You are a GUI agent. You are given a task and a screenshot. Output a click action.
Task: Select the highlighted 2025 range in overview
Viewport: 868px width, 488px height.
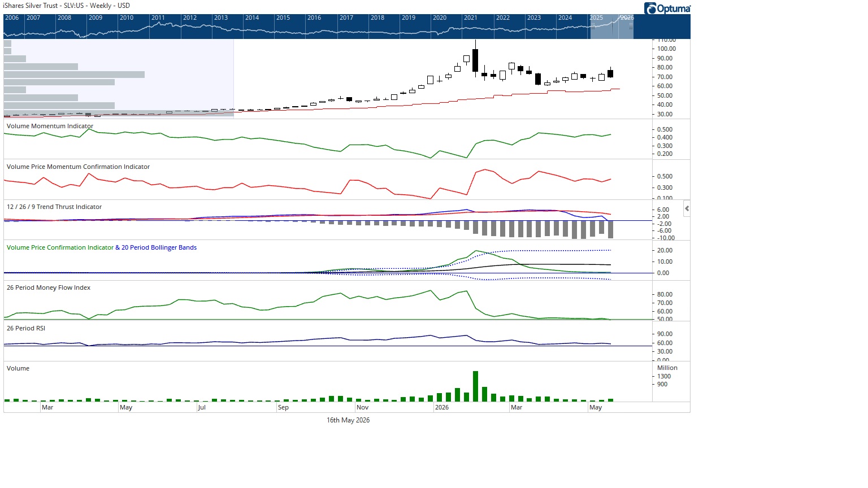611,27
